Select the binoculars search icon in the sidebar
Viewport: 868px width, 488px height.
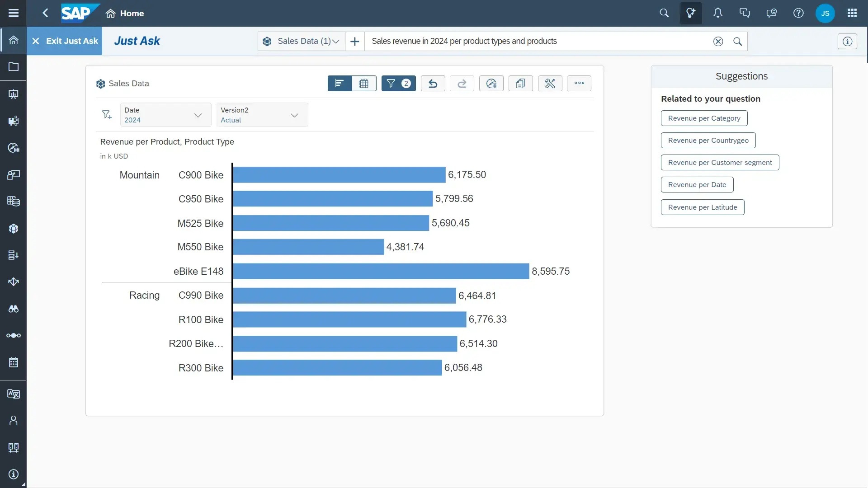click(14, 309)
